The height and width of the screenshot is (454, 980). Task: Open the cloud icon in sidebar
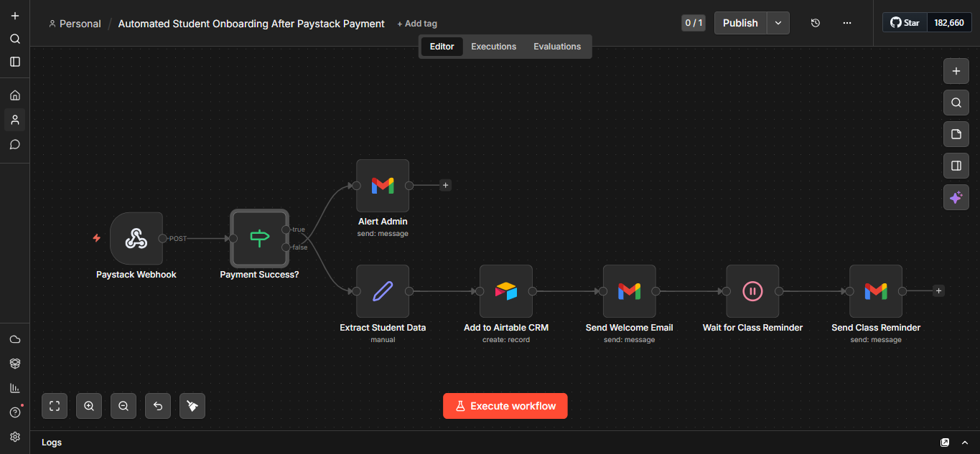pyautogui.click(x=15, y=339)
